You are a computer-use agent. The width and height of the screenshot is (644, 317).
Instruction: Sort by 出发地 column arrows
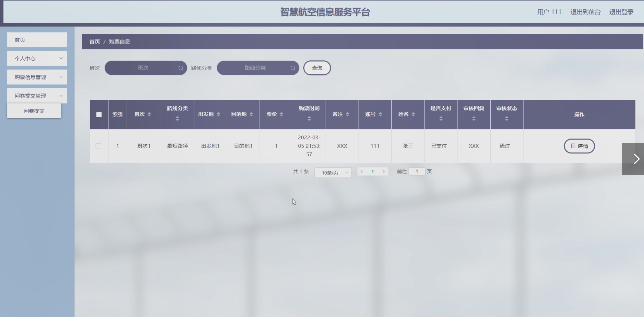coord(218,114)
